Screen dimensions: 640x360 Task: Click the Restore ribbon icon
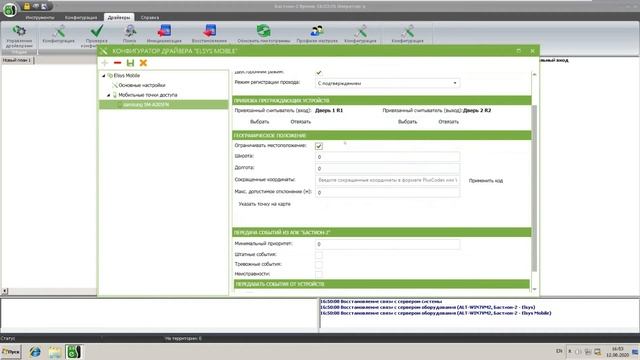[209, 31]
